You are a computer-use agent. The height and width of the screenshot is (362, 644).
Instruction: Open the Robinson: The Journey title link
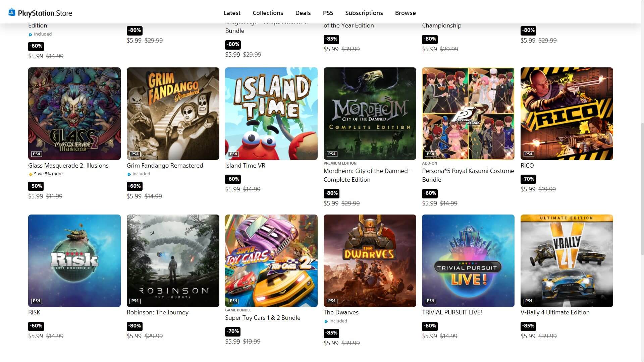pyautogui.click(x=158, y=312)
